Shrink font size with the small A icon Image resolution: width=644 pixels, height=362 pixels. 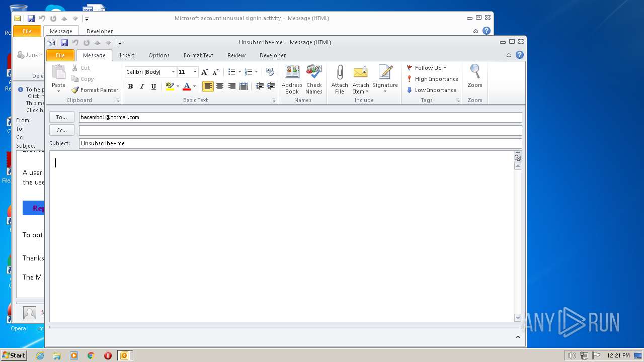216,72
